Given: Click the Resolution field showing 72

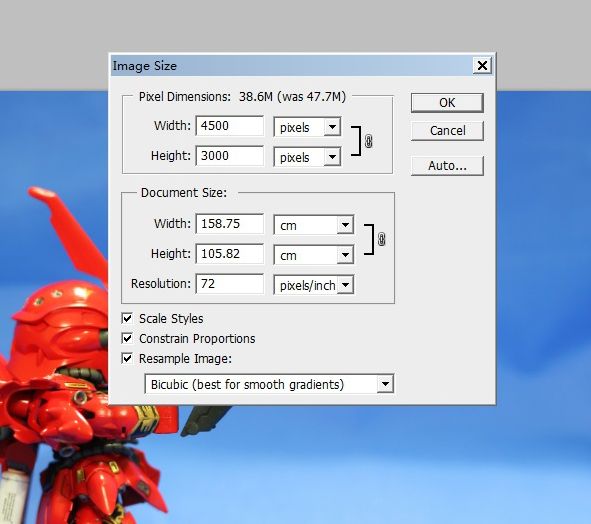Looking at the screenshot, I should (x=230, y=284).
